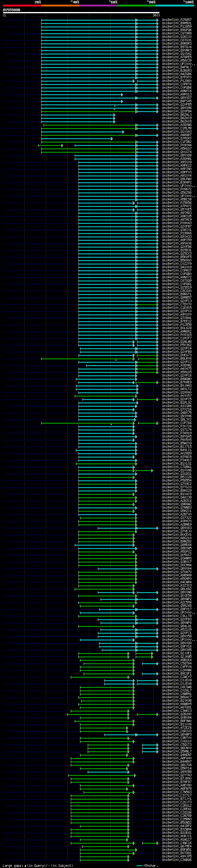
Task: Select the UniRef100_Q8VXD7 label
Action: (177, 98)
